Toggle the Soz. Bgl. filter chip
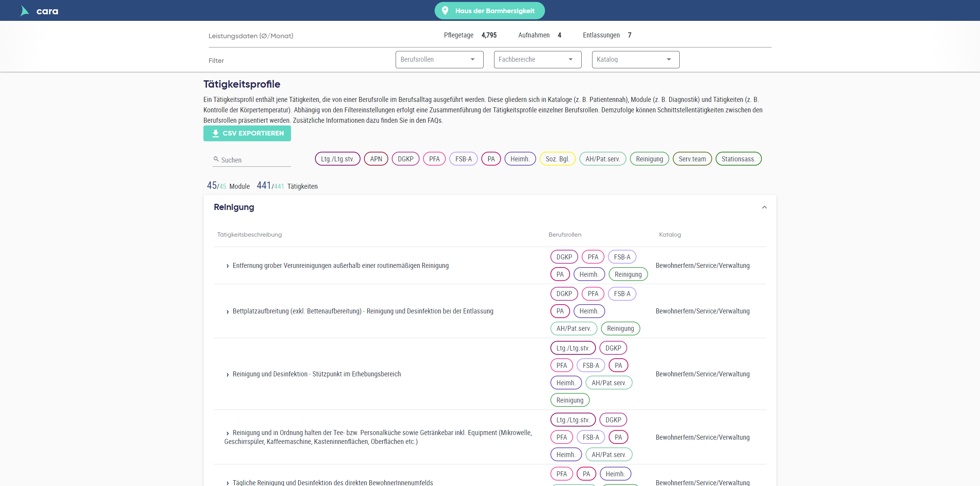 pos(557,159)
